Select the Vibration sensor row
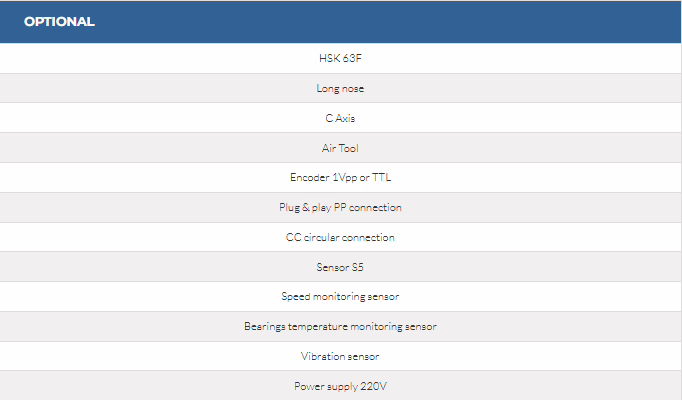The height and width of the screenshot is (400, 682). pos(340,356)
